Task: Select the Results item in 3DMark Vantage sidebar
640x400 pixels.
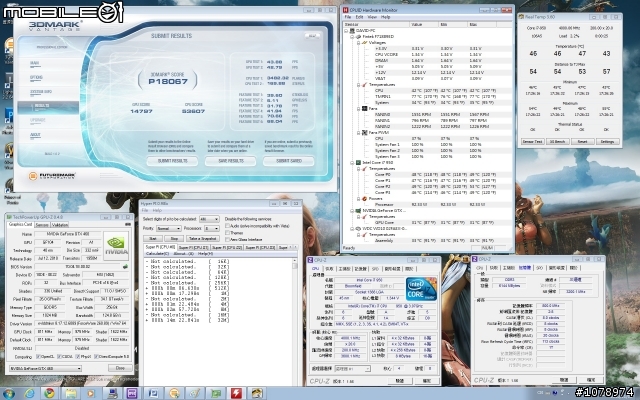Action: click(x=48, y=106)
